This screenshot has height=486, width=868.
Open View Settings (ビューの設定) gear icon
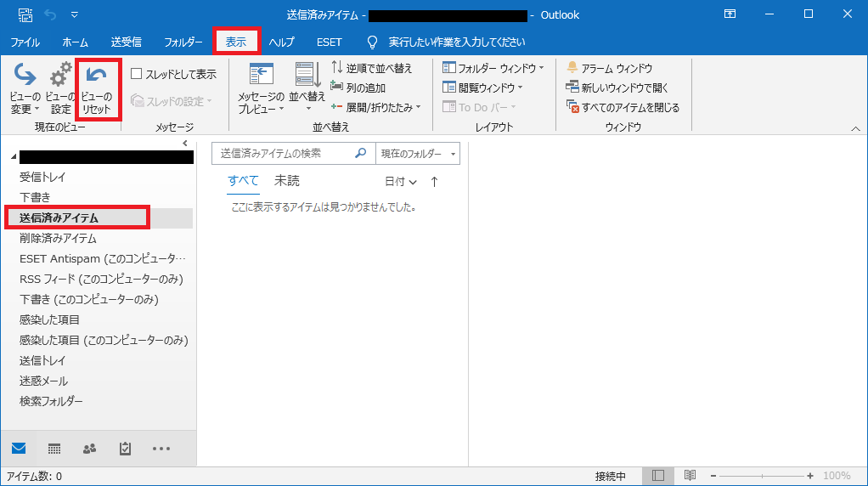tap(60, 76)
